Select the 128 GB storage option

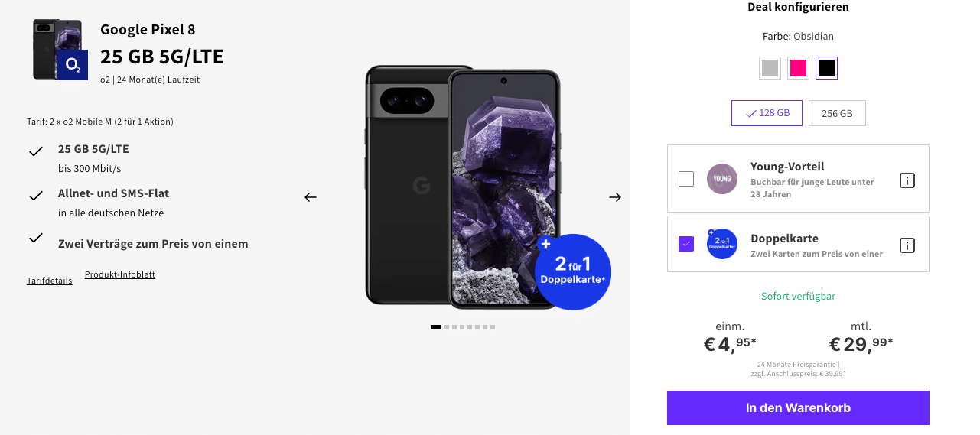click(767, 113)
